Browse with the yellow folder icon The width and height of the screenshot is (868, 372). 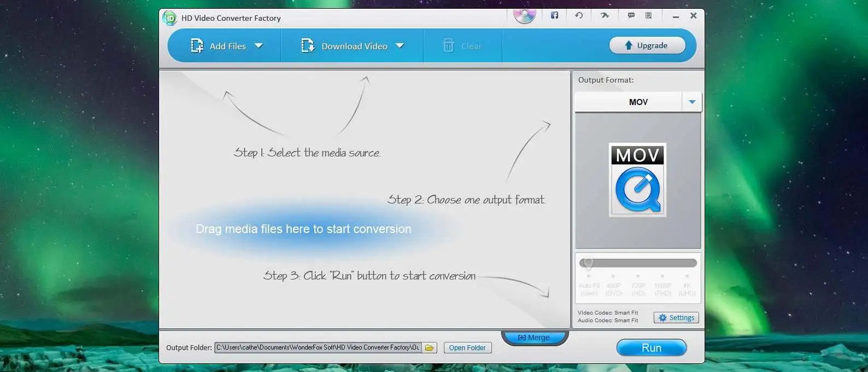click(430, 347)
